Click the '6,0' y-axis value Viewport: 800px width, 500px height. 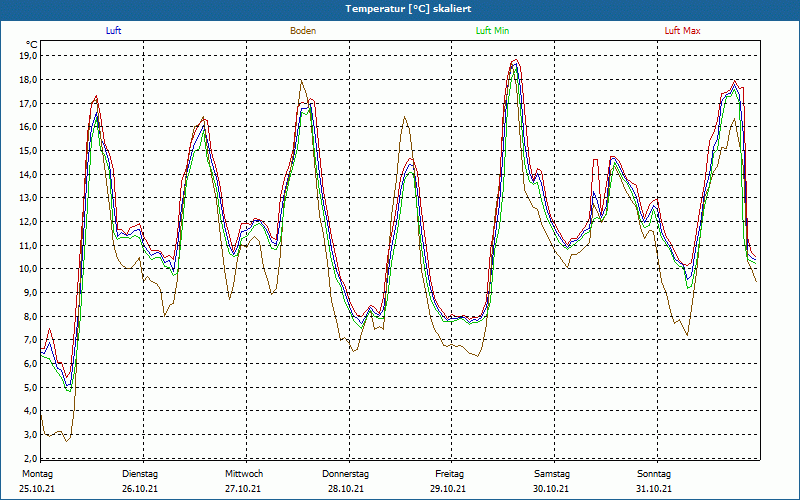[x=30, y=363]
